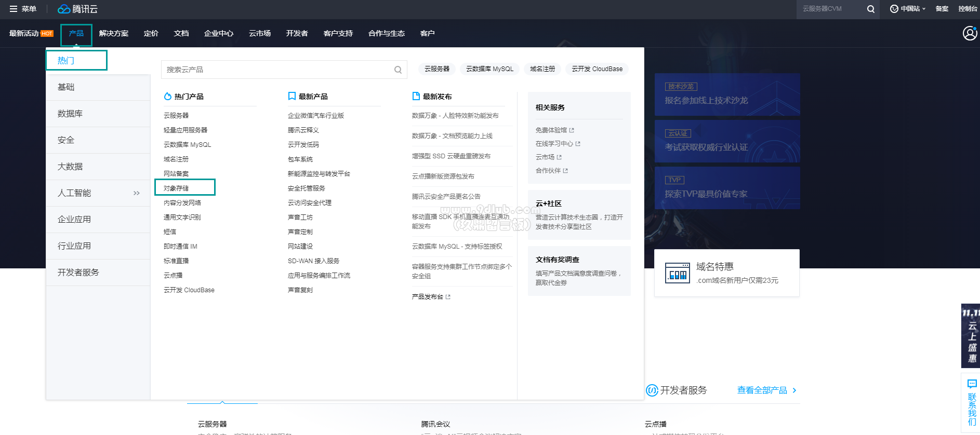Click the Tencent Cloud logo
This screenshot has height=435, width=980.
coord(77,9)
